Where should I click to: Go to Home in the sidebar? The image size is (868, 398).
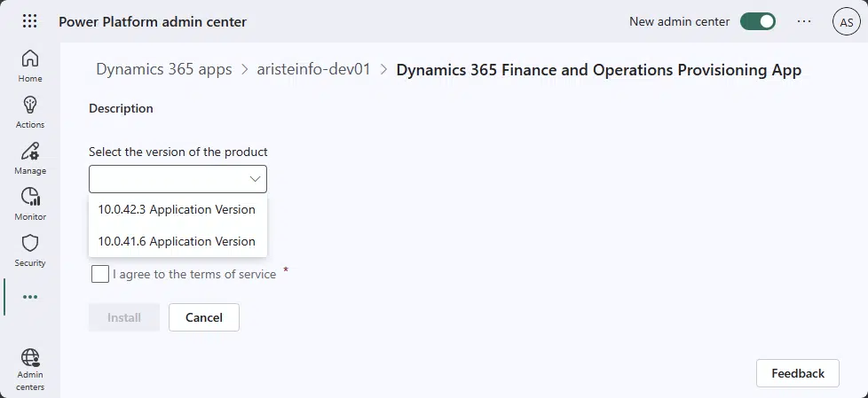(x=30, y=66)
